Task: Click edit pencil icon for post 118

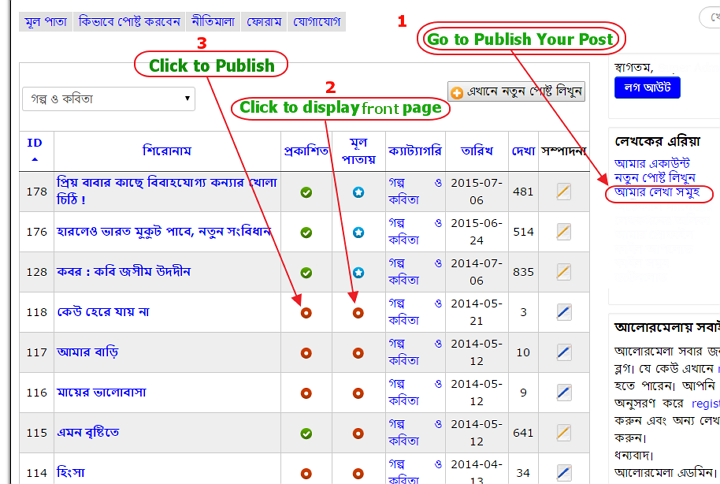Action: pos(563,312)
